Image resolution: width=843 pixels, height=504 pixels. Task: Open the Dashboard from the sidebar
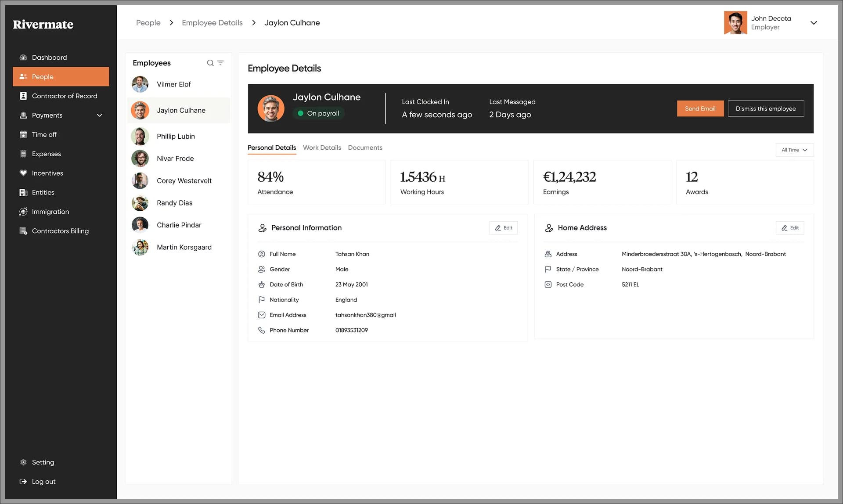49,57
